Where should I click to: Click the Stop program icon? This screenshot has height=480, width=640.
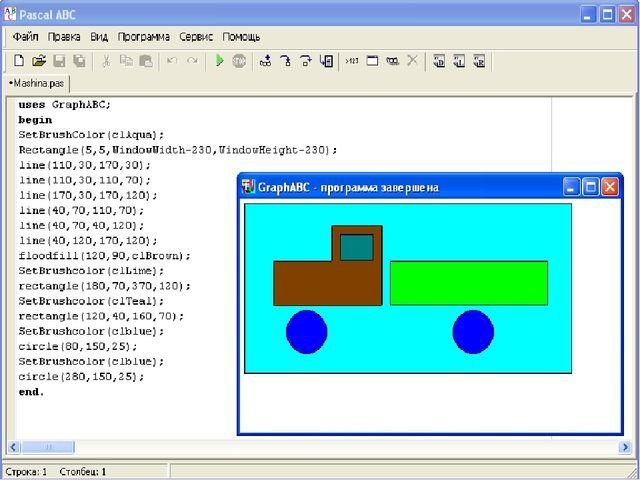(239, 61)
